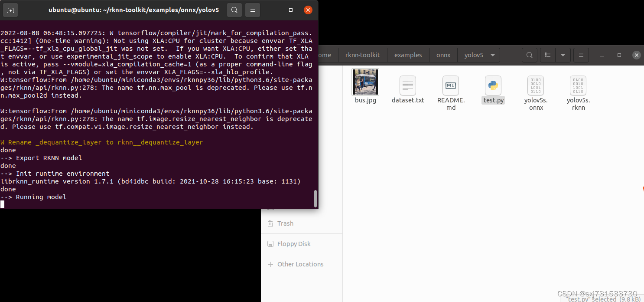Open the README.md markdown file

point(450,86)
